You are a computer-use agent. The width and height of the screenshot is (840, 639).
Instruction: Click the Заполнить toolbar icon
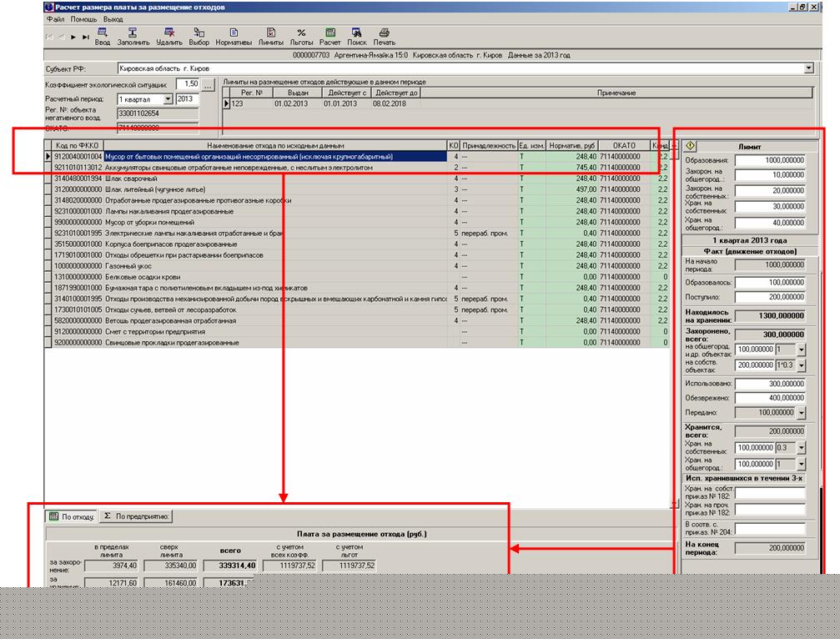coord(133,33)
